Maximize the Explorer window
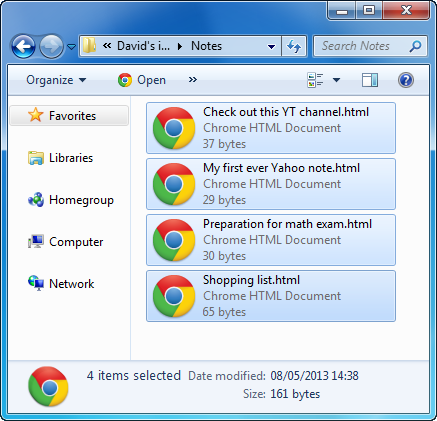Image resolution: width=437 pixels, height=421 pixels. click(369, 11)
